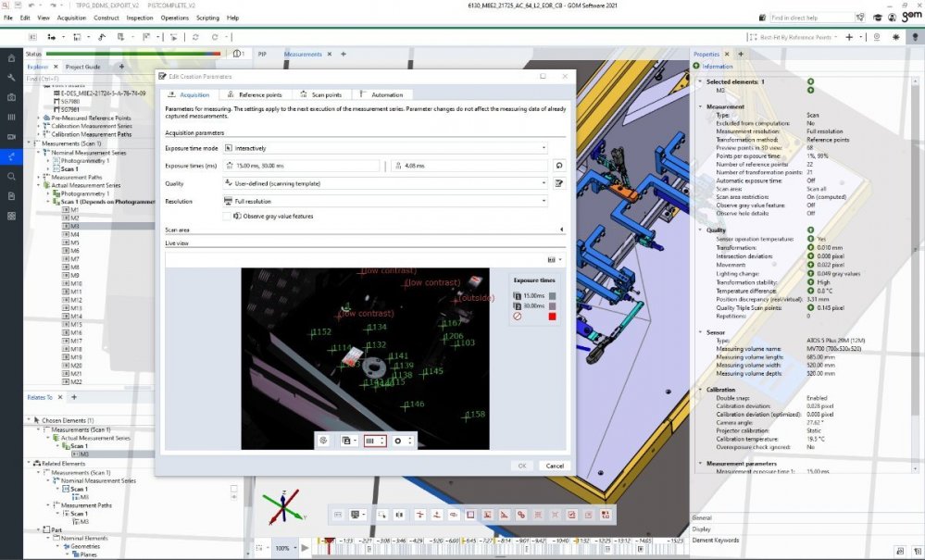Collapse the Measurements (Scan 1) tree node
Screen dimensions: 925x560
(x=29, y=143)
